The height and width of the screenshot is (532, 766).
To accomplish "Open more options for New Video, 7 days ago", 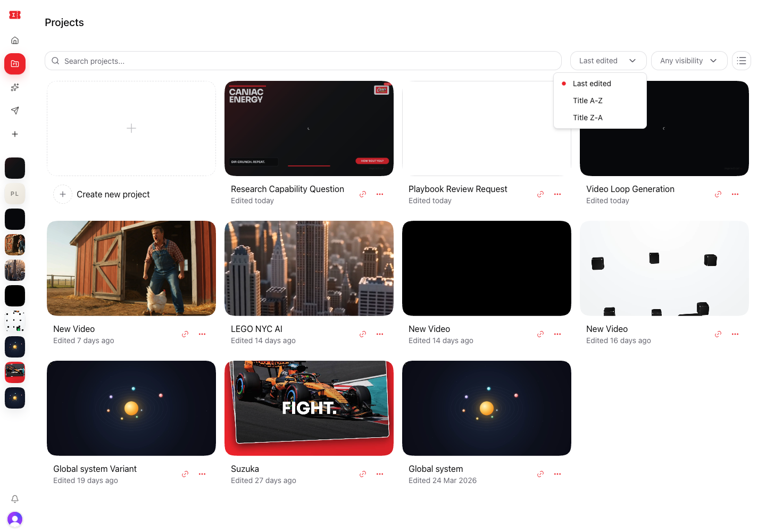I will pyautogui.click(x=202, y=334).
